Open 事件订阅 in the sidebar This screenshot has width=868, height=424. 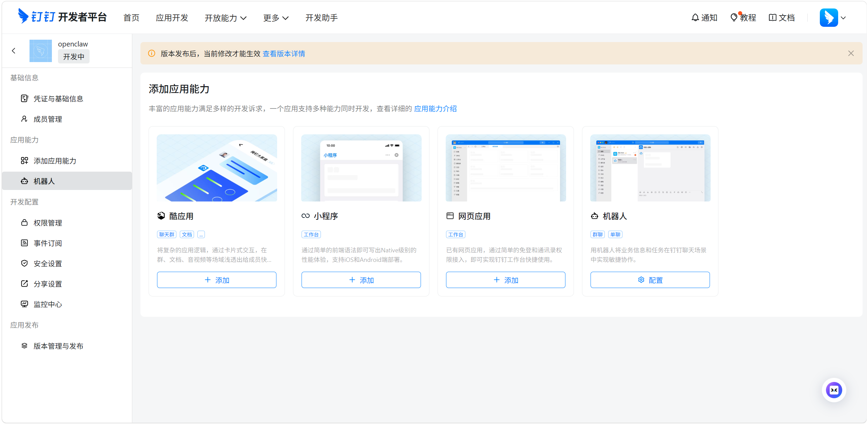[x=48, y=243]
